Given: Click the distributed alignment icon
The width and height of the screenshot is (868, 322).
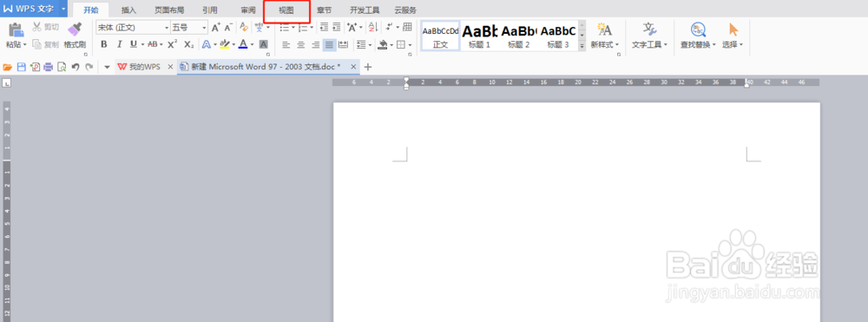Looking at the screenshot, I should [x=343, y=45].
